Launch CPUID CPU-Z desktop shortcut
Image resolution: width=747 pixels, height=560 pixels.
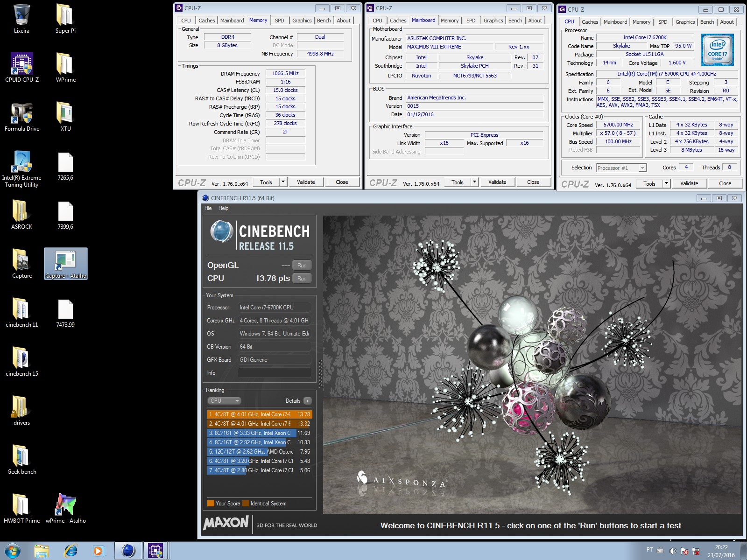21,68
